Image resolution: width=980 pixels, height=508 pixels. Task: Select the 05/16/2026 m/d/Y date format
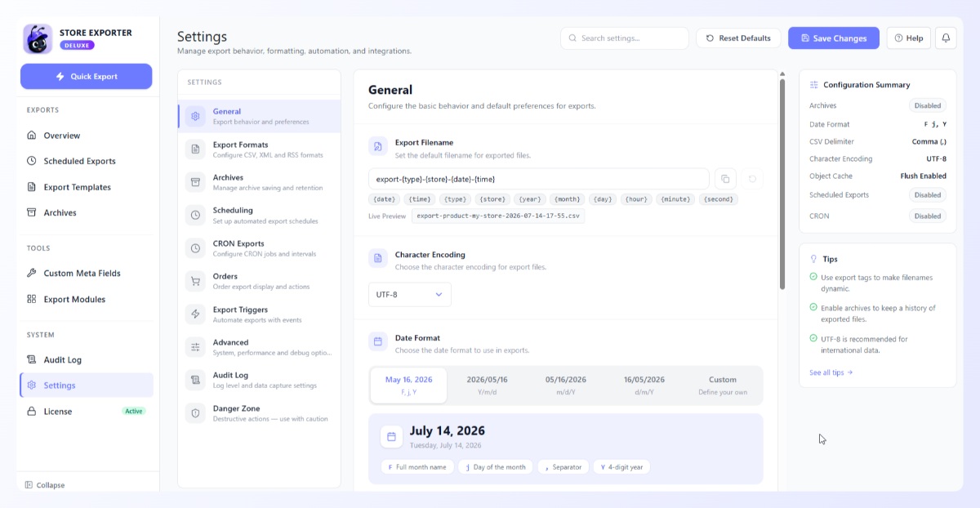(x=565, y=385)
